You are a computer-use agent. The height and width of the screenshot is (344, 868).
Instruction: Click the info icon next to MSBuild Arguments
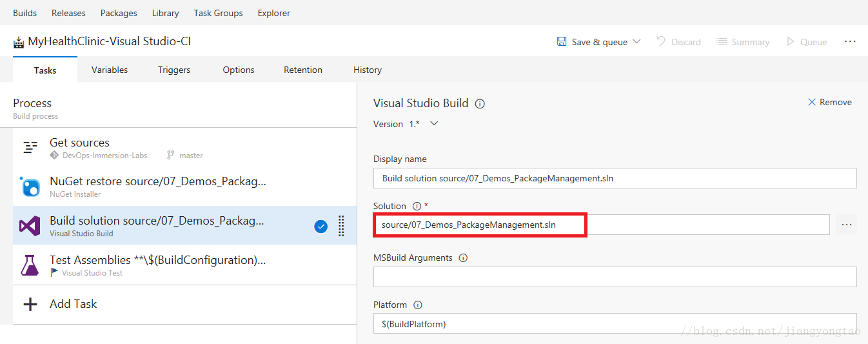click(x=463, y=258)
